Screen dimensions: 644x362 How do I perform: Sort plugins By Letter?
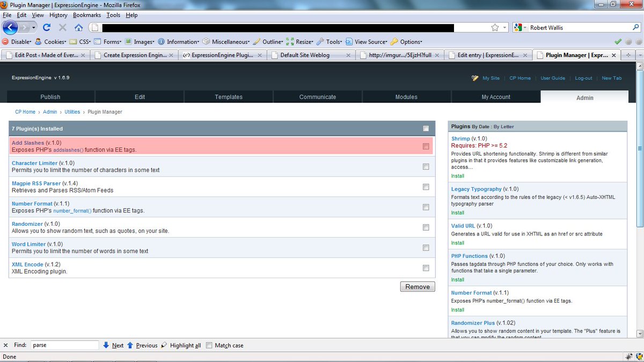[x=503, y=127]
